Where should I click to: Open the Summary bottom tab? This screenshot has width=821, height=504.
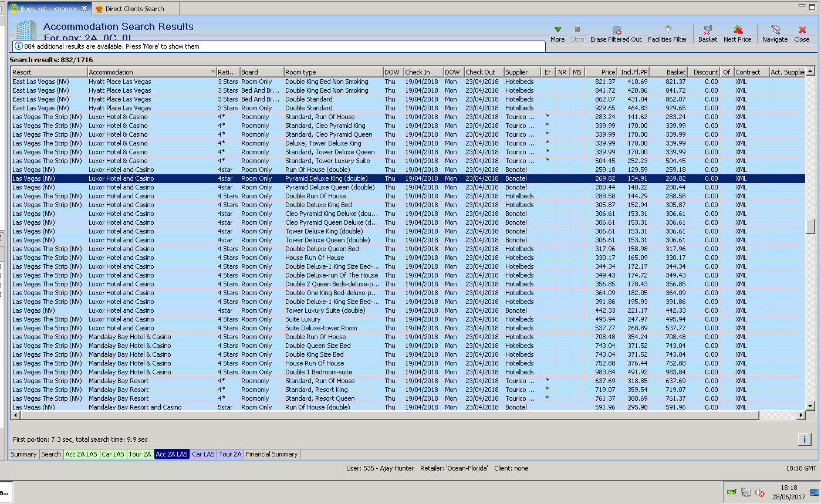(x=23, y=454)
